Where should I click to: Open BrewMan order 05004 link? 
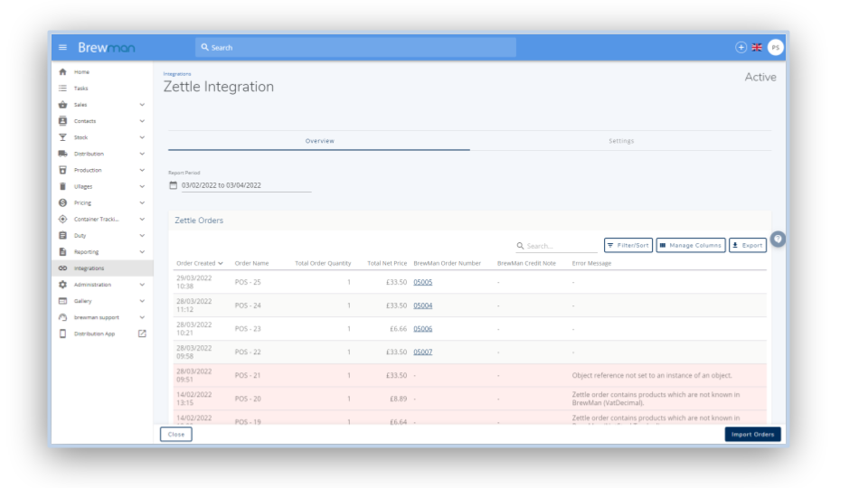pos(423,305)
